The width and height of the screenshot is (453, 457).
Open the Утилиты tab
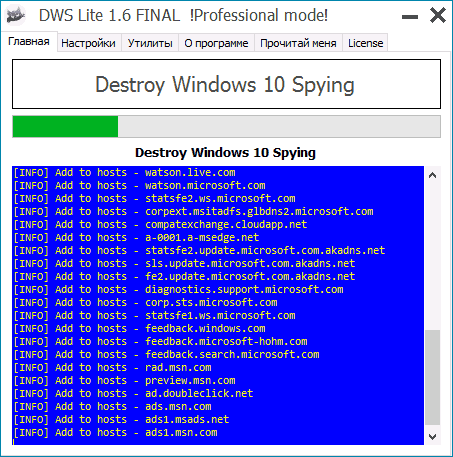tap(150, 43)
